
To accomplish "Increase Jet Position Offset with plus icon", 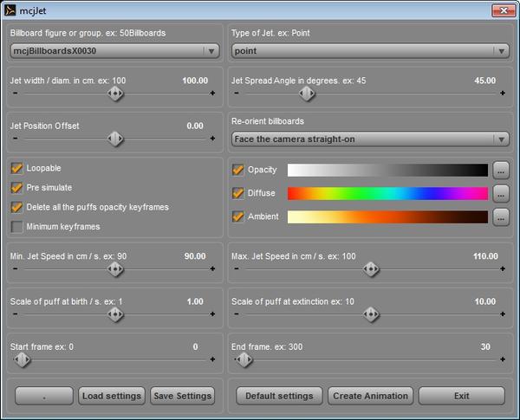I will 212,139.
